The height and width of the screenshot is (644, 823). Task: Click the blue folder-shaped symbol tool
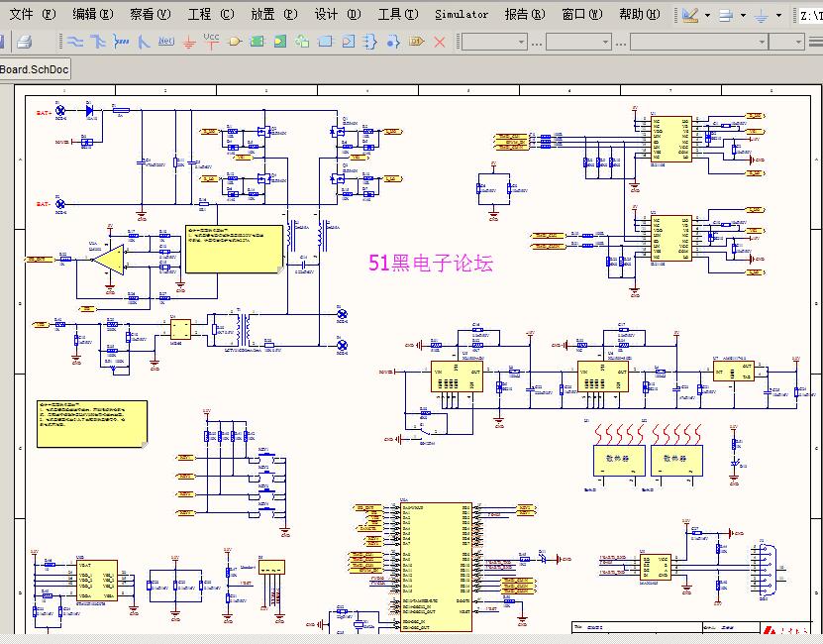(x=326, y=42)
